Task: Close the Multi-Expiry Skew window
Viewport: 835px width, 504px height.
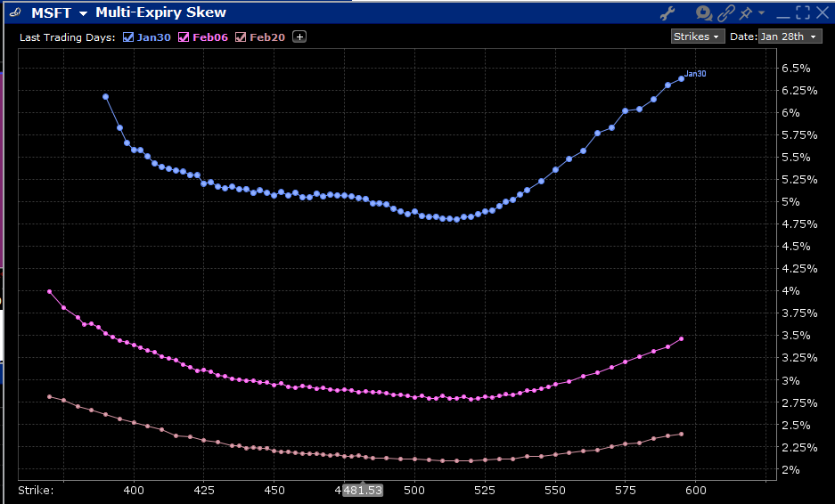Action: click(823, 12)
